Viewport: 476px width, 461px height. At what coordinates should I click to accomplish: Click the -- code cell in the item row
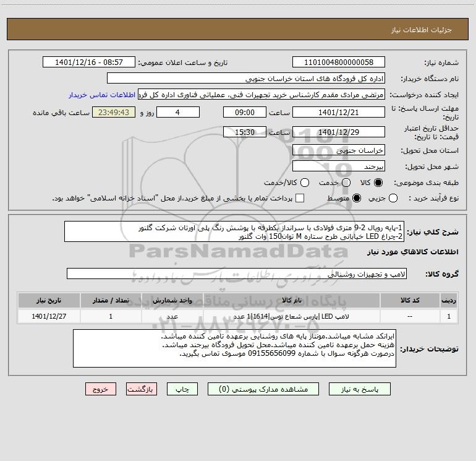[410, 316]
